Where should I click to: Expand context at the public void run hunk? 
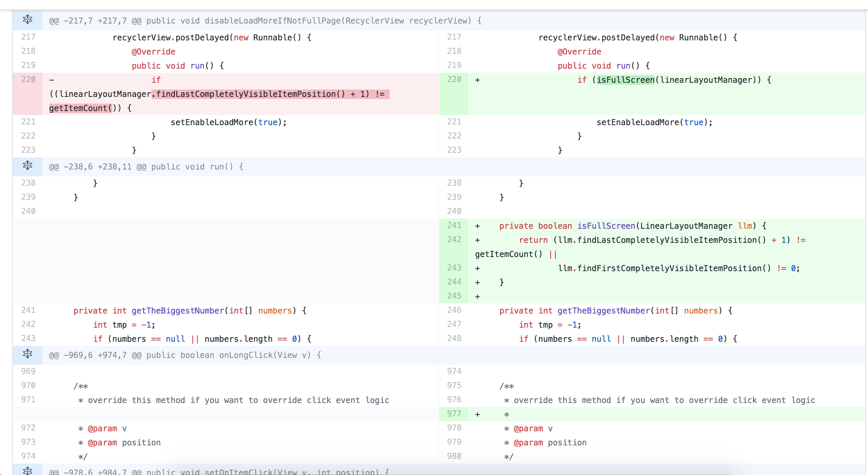pyautogui.click(x=27, y=166)
